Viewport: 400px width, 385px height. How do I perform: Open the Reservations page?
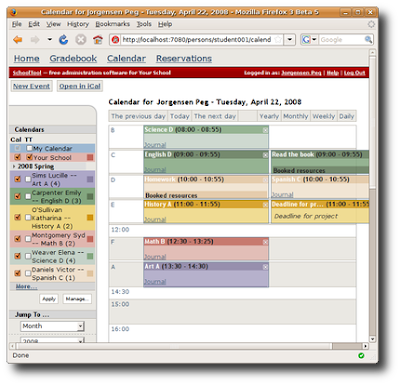pos(184,59)
